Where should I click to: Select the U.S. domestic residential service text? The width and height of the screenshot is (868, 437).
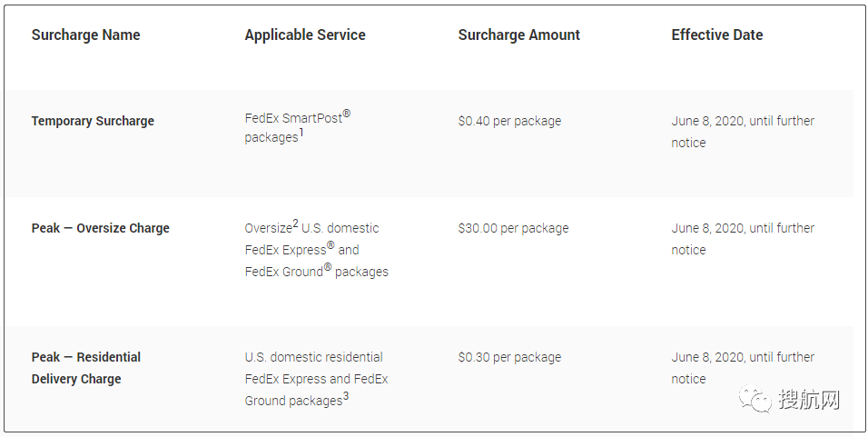[313, 357]
